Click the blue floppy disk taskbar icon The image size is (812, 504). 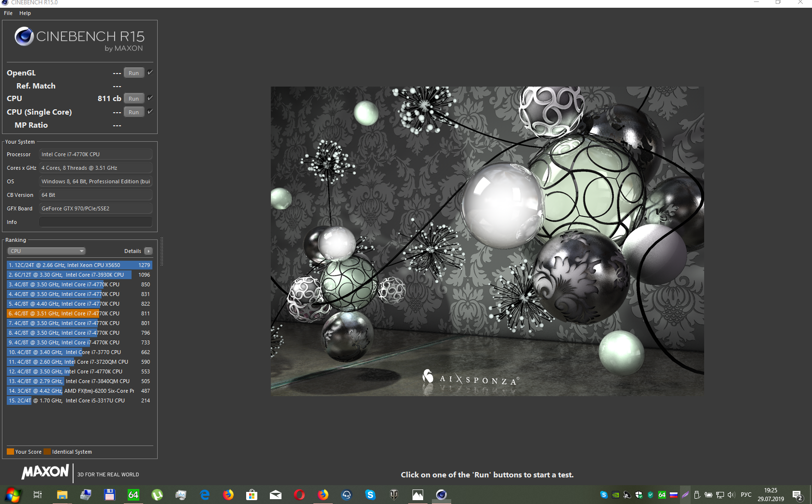point(109,495)
